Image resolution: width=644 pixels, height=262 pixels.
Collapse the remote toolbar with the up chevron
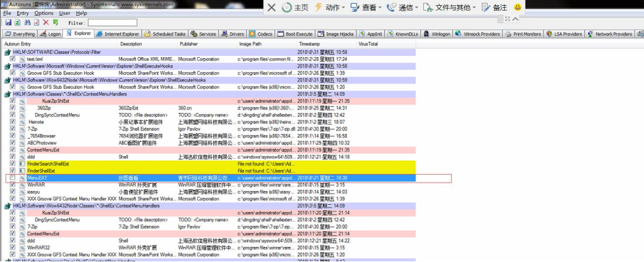point(515,19)
